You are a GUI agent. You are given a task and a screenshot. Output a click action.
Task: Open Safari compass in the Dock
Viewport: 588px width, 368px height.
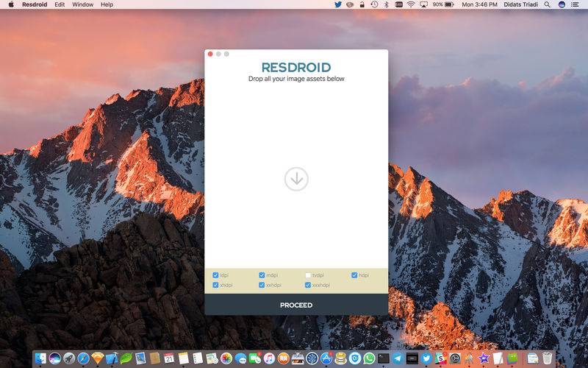point(83,358)
